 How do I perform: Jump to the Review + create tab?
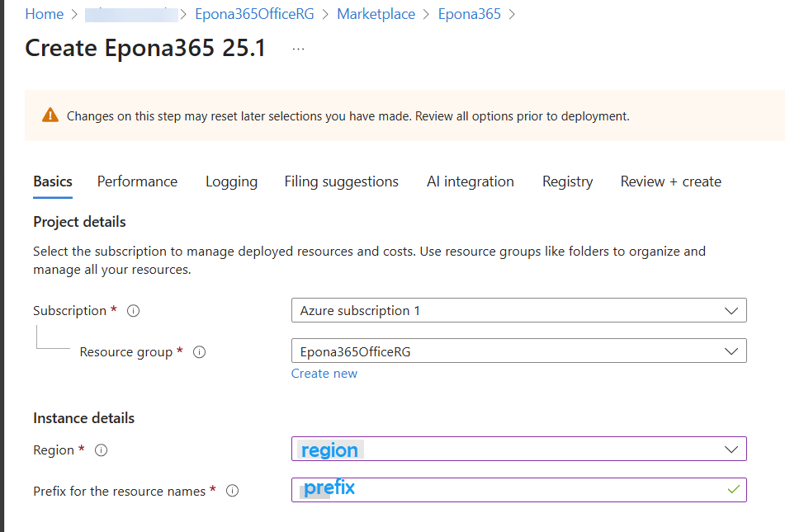[x=670, y=181]
